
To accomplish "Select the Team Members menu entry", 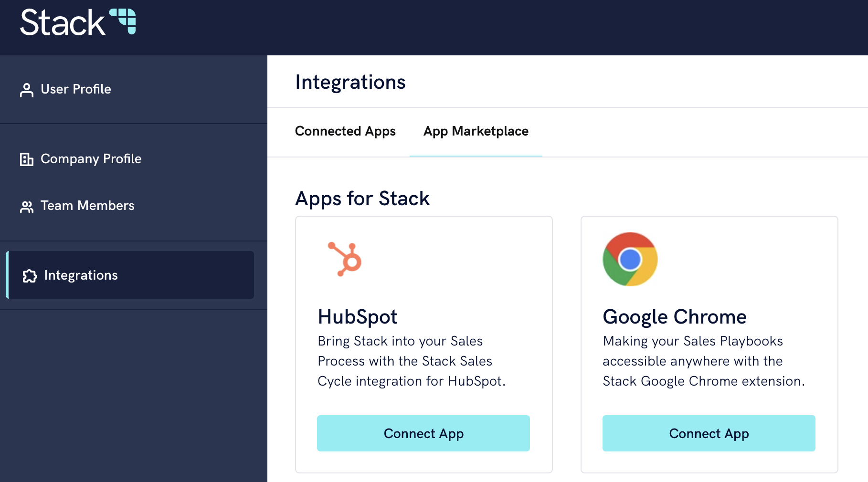I will coord(87,206).
